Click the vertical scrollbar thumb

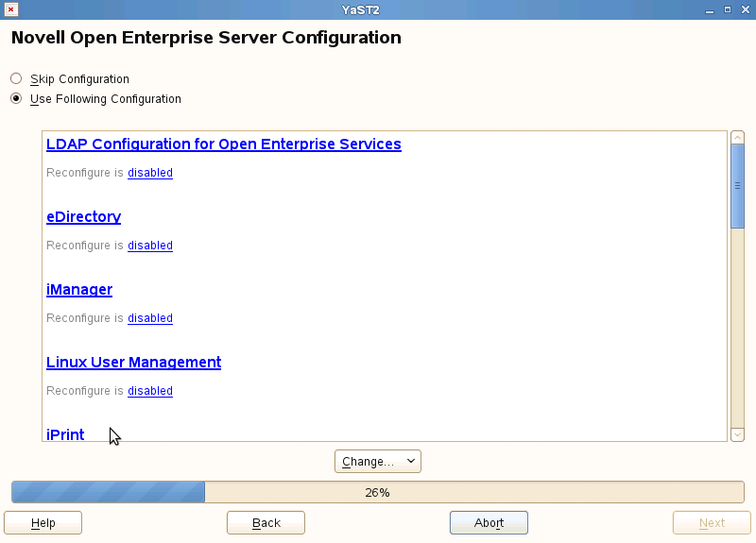[x=738, y=185]
